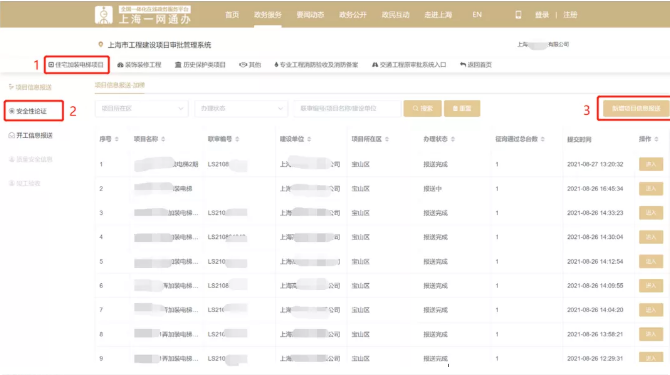The width and height of the screenshot is (670, 375).
Task: Select 住宅加装电梯项目 tab
Action: pyautogui.click(x=76, y=65)
